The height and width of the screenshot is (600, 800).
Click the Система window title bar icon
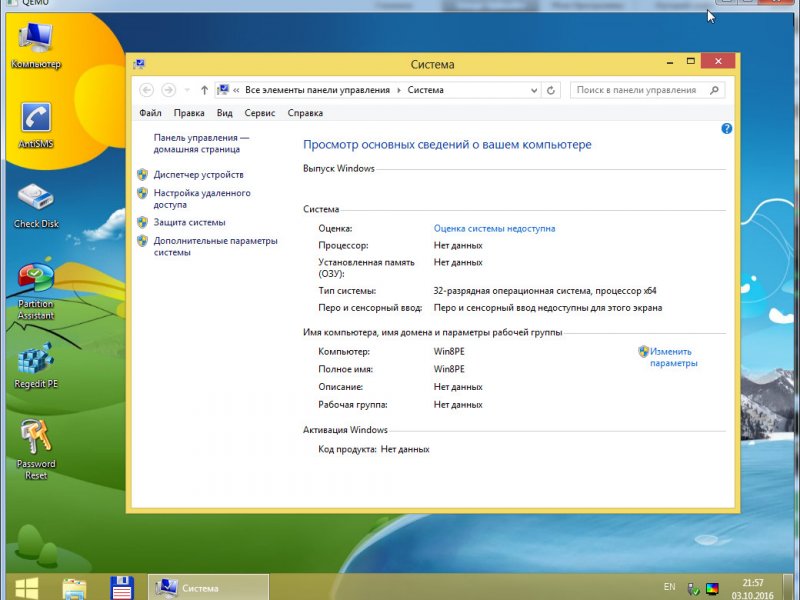click(x=139, y=64)
